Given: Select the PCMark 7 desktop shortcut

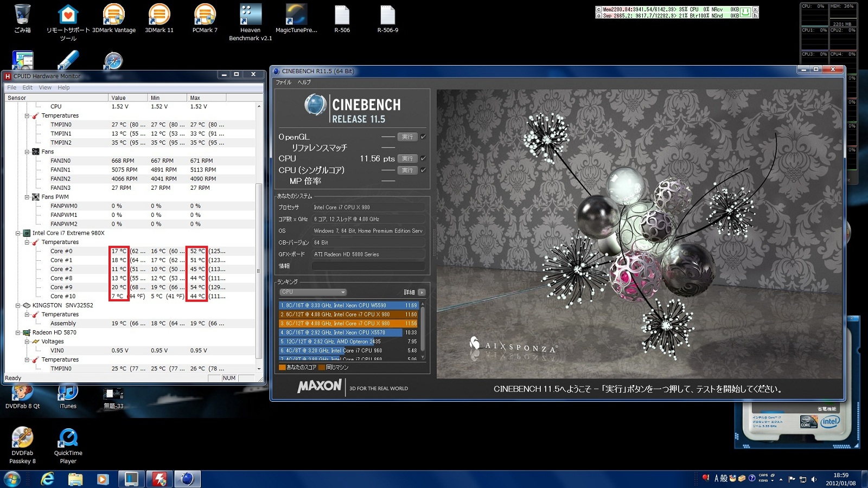Looking at the screenshot, I should coord(205,18).
